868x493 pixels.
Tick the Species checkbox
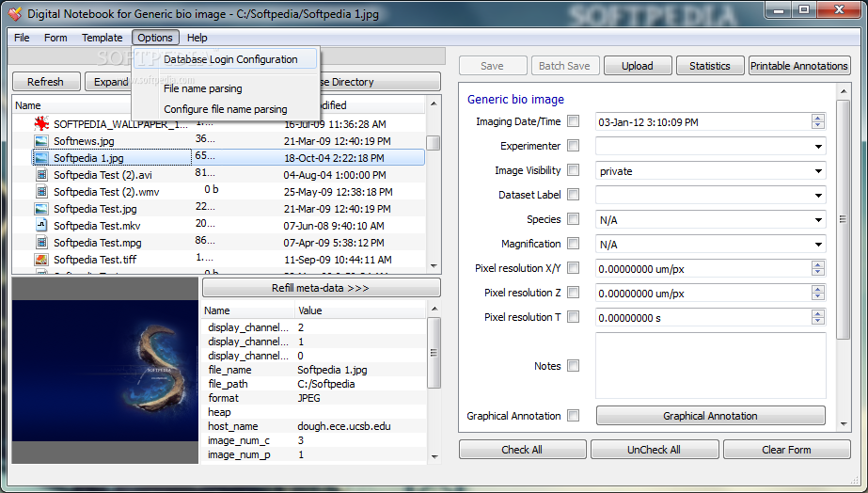574,219
